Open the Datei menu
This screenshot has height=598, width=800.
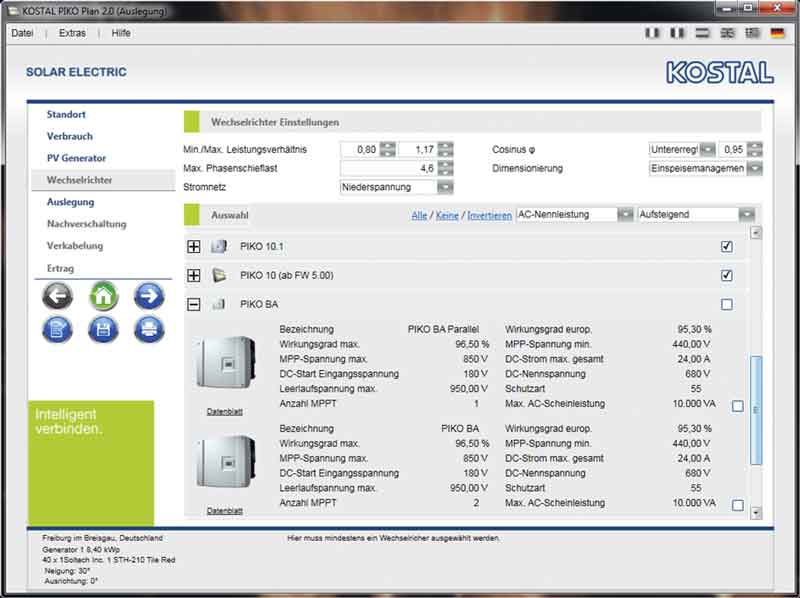[22, 33]
